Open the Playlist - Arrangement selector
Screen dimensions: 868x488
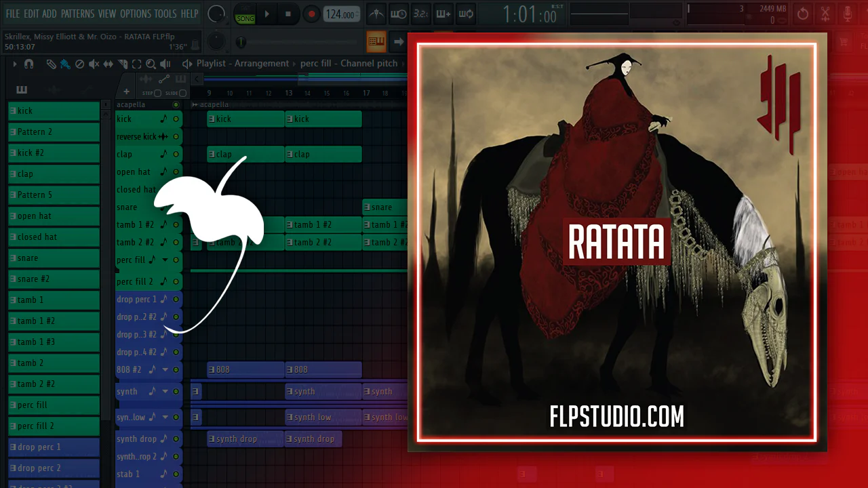pyautogui.click(x=243, y=64)
